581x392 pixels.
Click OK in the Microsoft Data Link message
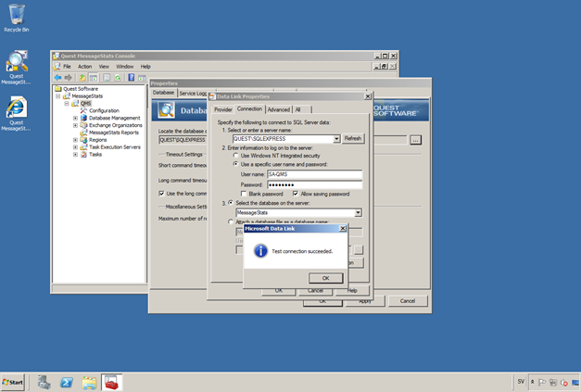point(325,278)
